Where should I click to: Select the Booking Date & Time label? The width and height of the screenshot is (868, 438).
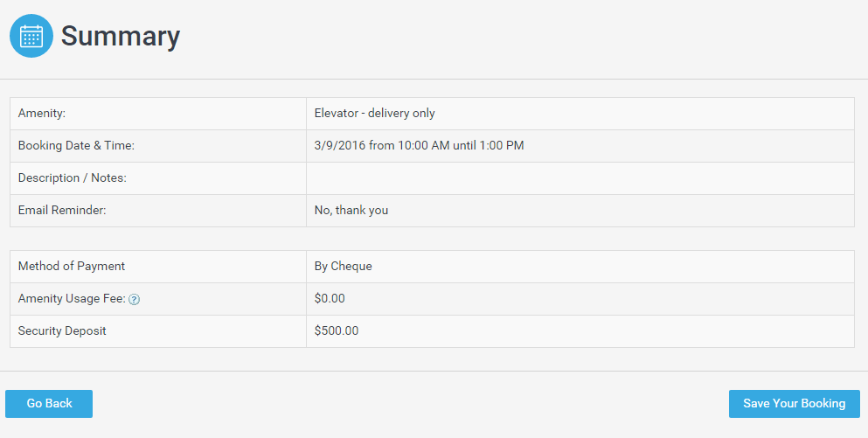(x=76, y=145)
